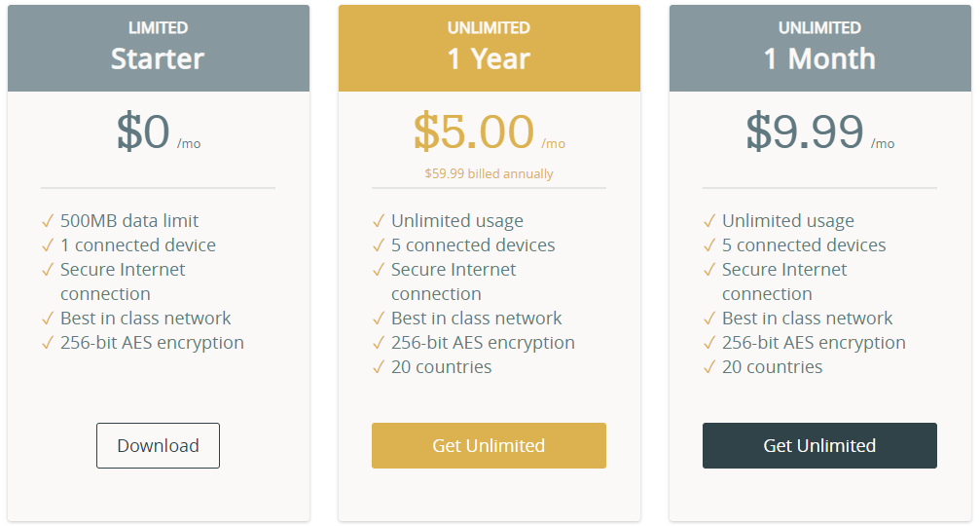The height and width of the screenshot is (526, 980).
Task: Click the Download button for Starter plan
Action: tap(158, 445)
